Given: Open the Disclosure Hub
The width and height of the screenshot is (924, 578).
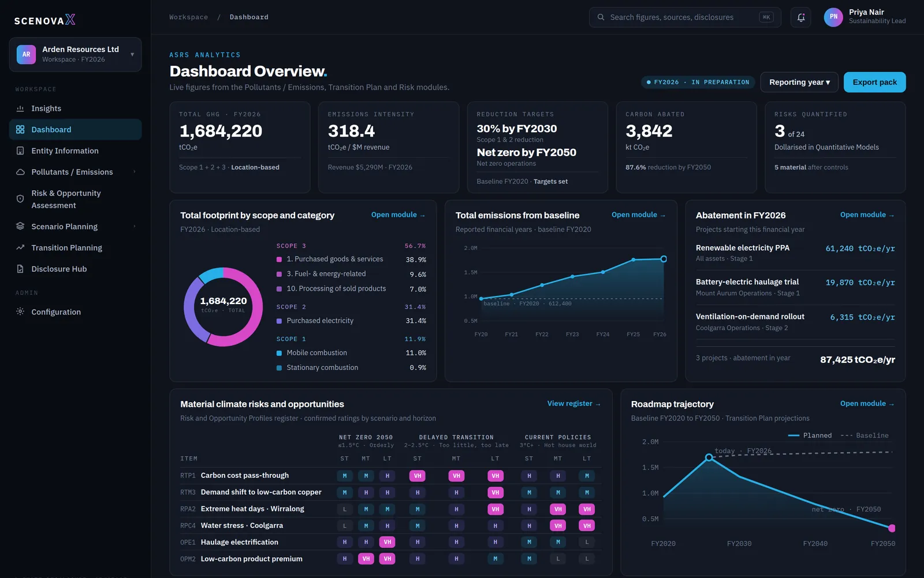Looking at the screenshot, I should click(x=75, y=269).
